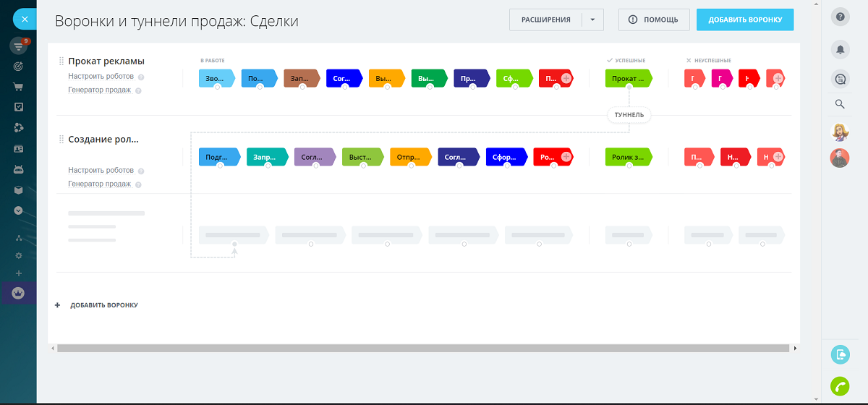Click the help hint beside Генератор продаж in Создание рол...
Screen dimensions: 868x405
click(138, 184)
